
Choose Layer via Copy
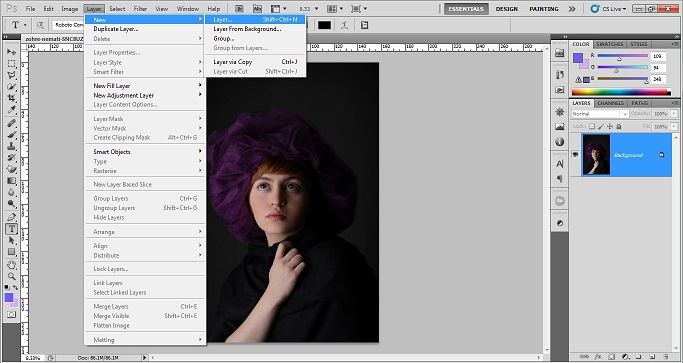point(255,62)
